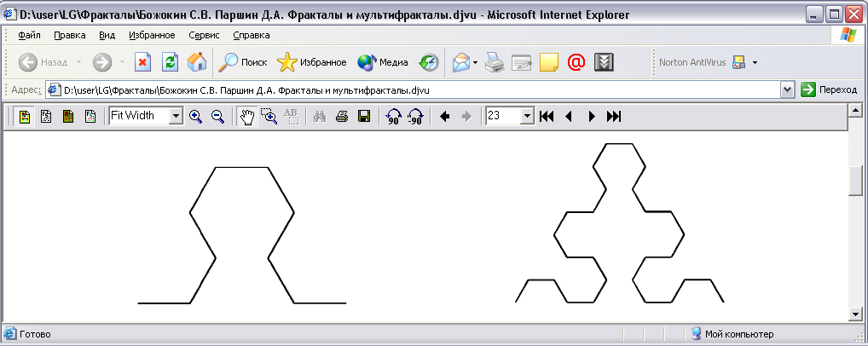Open the page number 23 dropdown

[526, 116]
